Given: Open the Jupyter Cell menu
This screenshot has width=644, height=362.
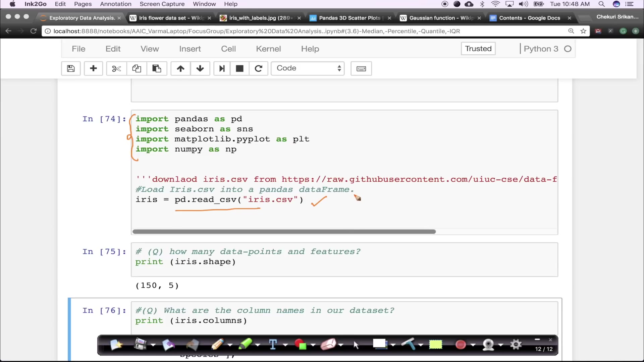Looking at the screenshot, I should pos(228,49).
